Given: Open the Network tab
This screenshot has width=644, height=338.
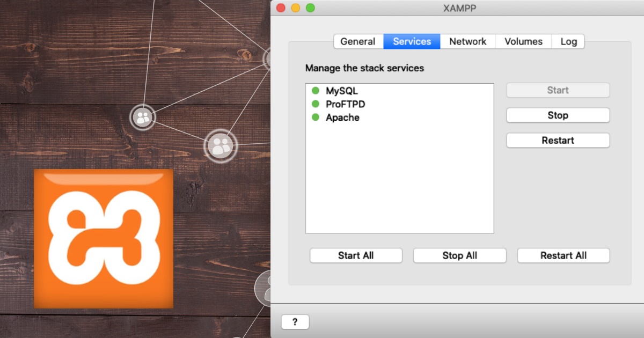Looking at the screenshot, I should [467, 41].
